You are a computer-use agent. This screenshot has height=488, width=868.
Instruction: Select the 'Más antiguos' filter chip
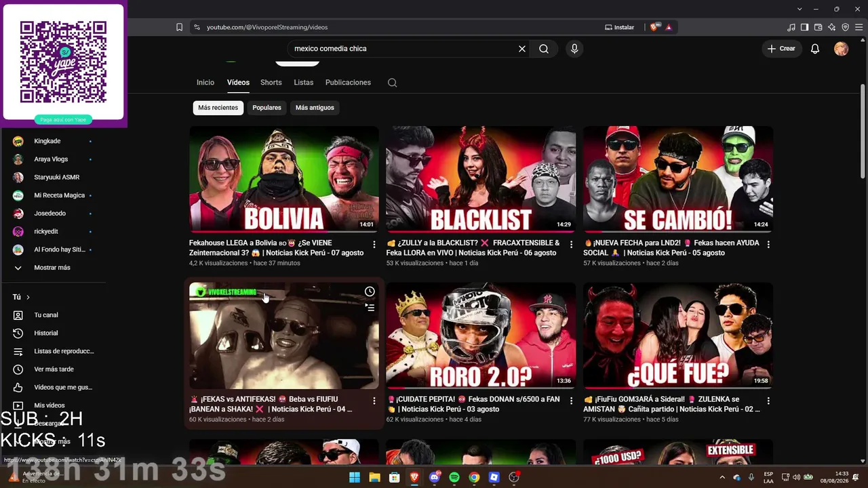(x=315, y=108)
